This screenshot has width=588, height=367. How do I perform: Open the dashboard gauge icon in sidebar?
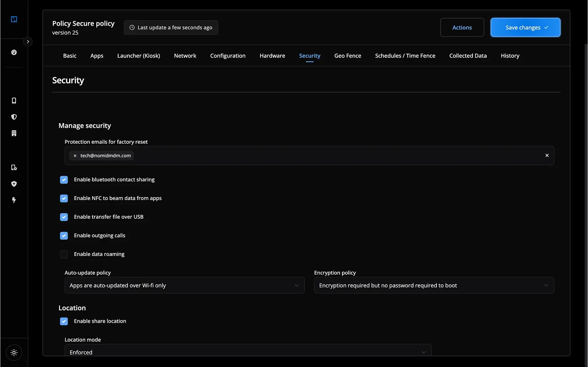click(14, 52)
